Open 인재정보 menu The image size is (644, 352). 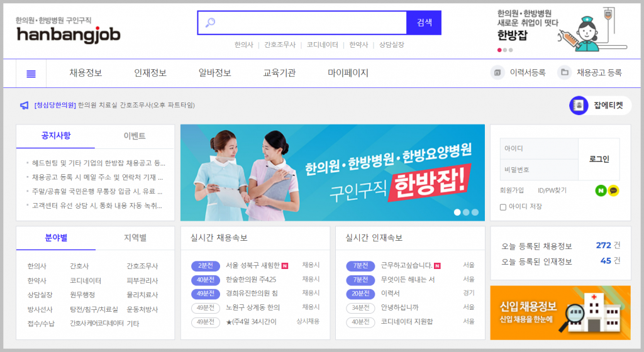tap(150, 73)
